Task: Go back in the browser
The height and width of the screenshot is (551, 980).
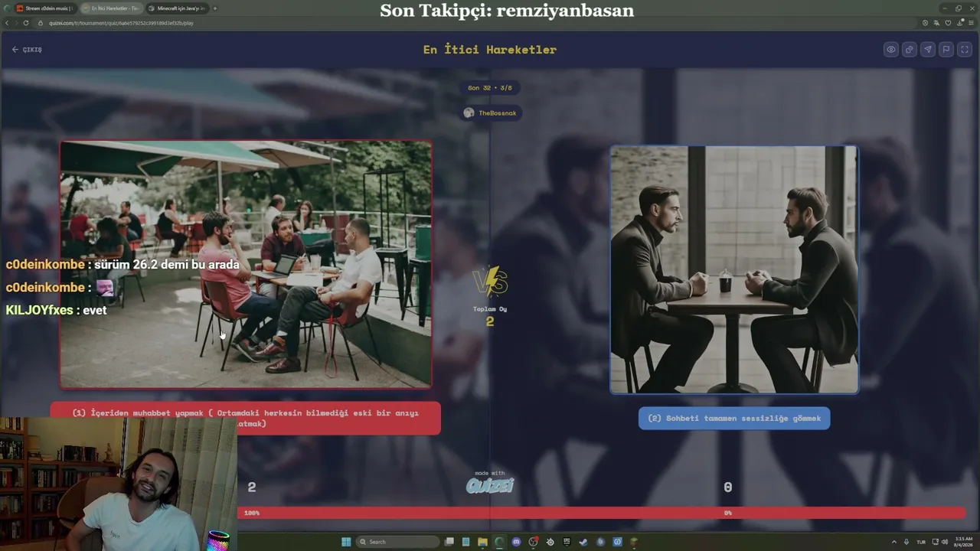Action: tap(7, 23)
